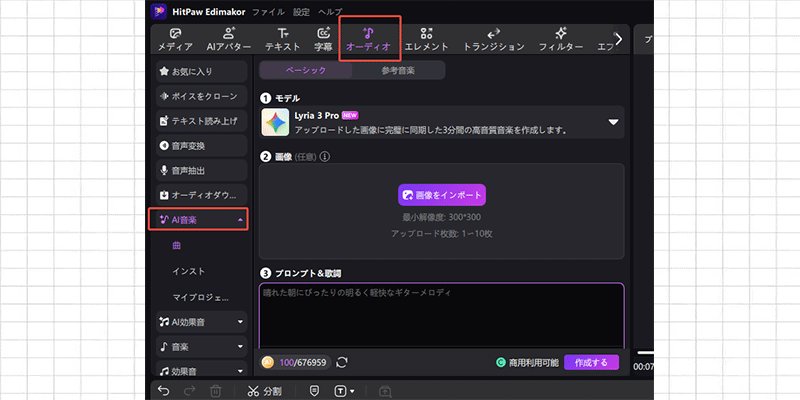Open the メディア media tab
This screenshot has height=400, width=800.
click(175, 40)
